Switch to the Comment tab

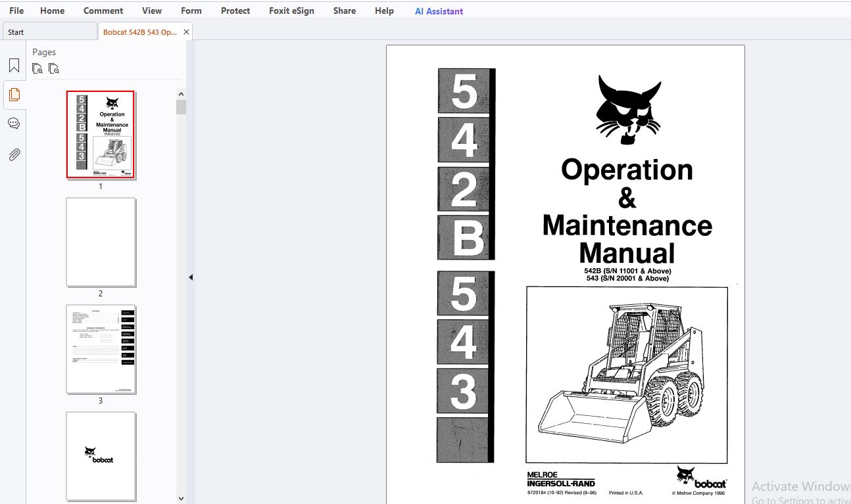click(103, 11)
